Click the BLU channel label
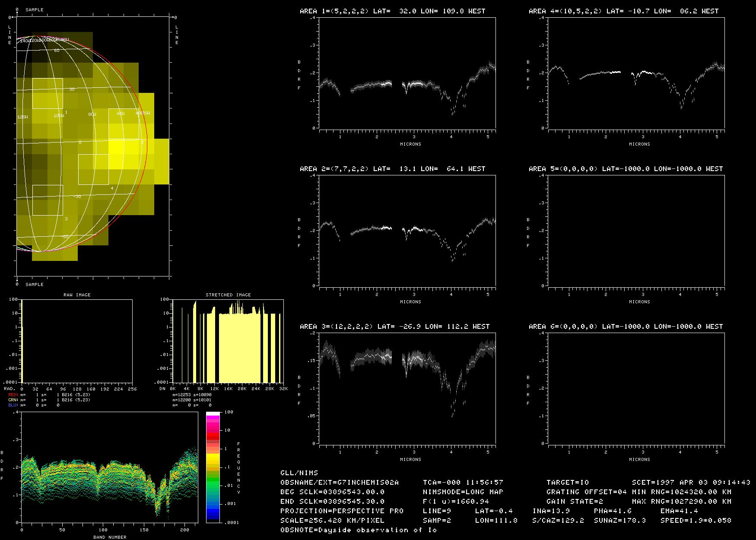This screenshot has height=540, width=756. [x=13, y=405]
